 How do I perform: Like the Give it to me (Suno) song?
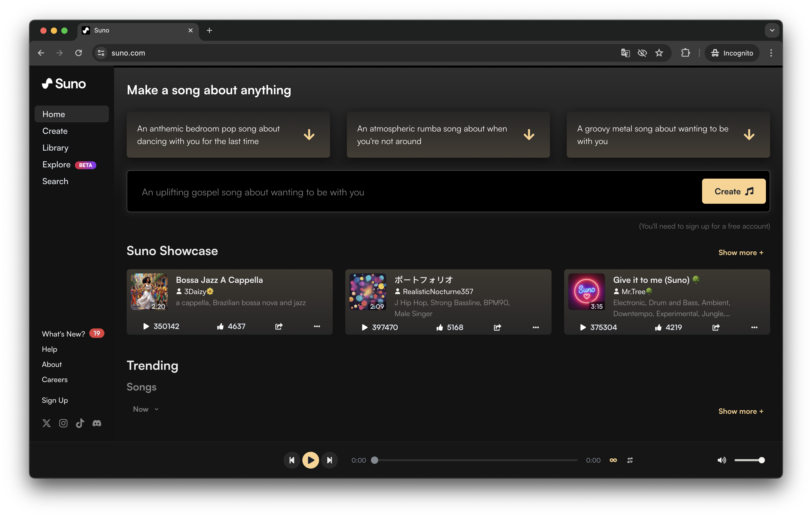click(x=658, y=327)
